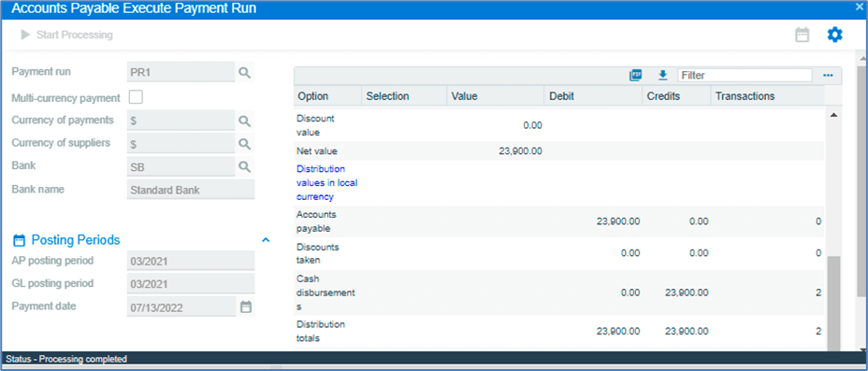This screenshot has width=868, height=371.
Task: Click Distribution totals debit 23,900.00
Action: pyautogui.click(x=618, y=331)
